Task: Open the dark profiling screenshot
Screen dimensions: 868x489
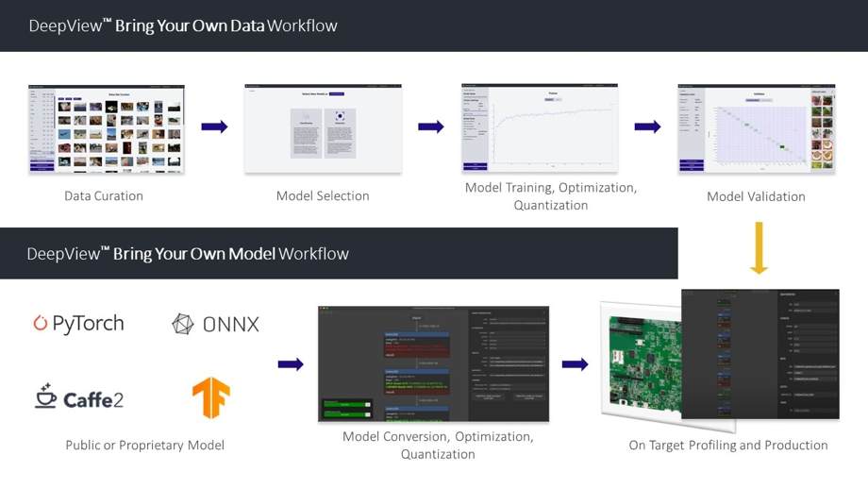Action: point(760,354)
